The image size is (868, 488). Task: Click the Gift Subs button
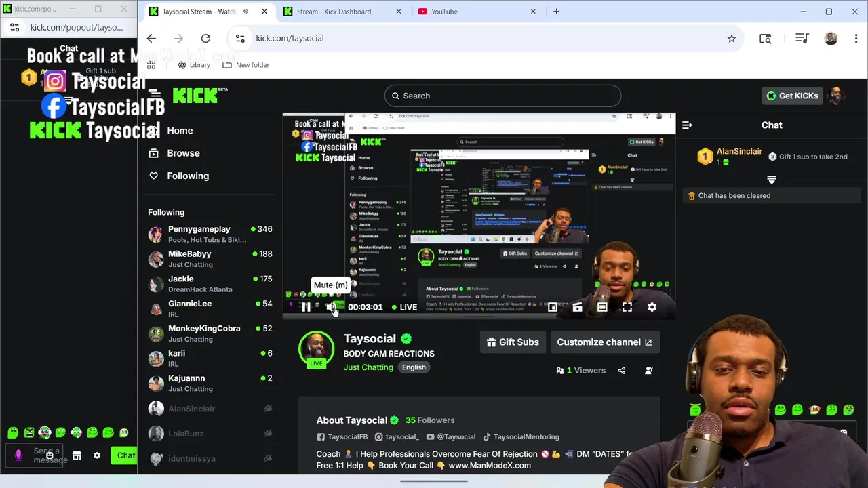pos(513,342)
